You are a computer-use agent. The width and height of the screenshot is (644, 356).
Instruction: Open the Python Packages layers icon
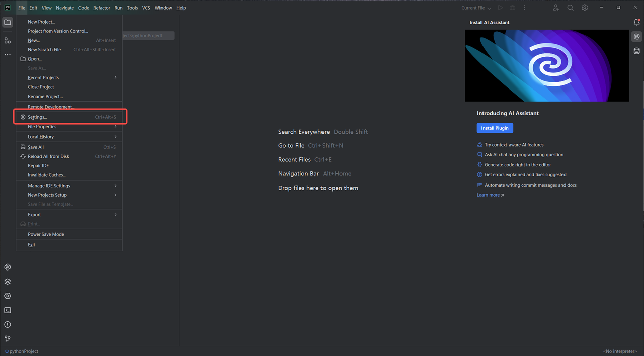tap(8, 282)
